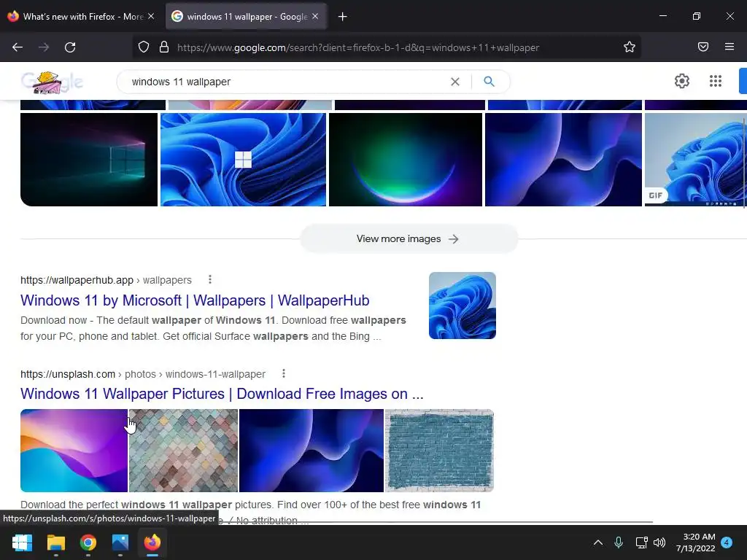This screenshot has height=560, width=747.
Task: Click the https://unsplash.com breadcrumb text
Action: (x=68, y=374)
